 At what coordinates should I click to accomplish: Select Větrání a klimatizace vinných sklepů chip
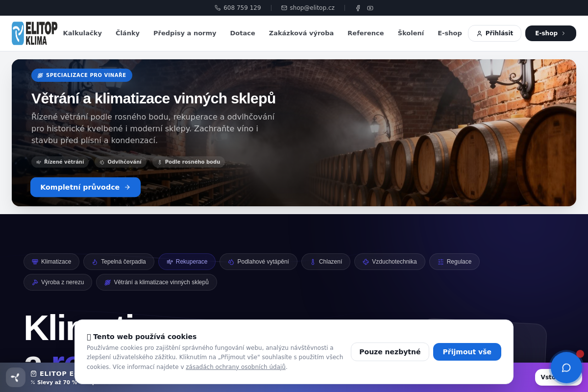[x=156, y=282]
